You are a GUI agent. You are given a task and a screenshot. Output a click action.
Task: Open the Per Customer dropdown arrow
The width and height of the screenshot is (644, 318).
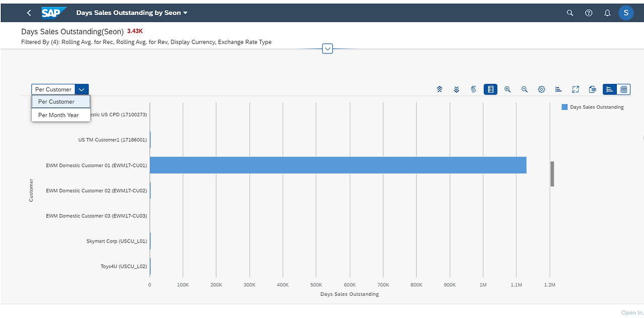point(82,90)
